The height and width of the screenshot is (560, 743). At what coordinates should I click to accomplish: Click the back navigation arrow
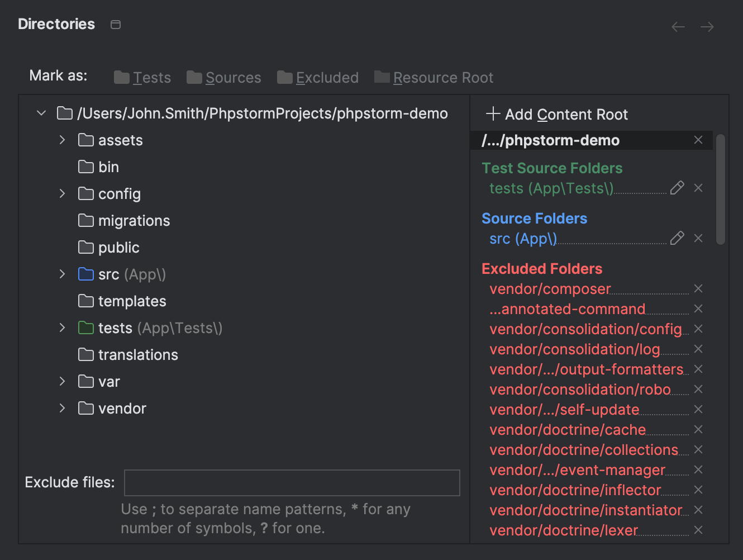(x=678, y=27)
